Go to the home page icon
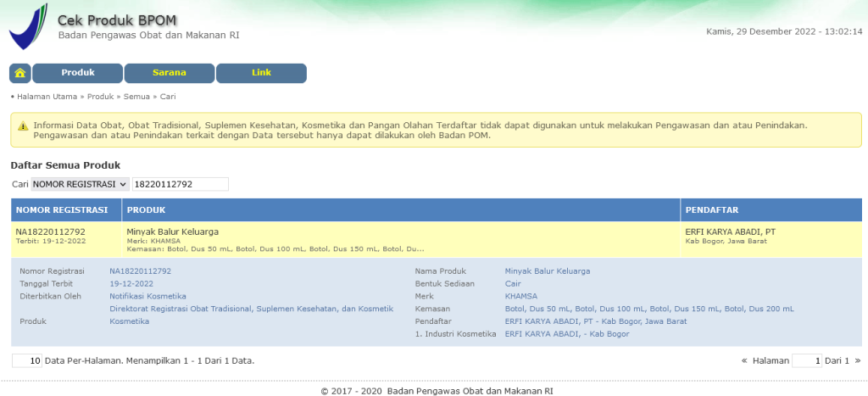The width and height of the screenshot is (868, 396). pos(20,73)
